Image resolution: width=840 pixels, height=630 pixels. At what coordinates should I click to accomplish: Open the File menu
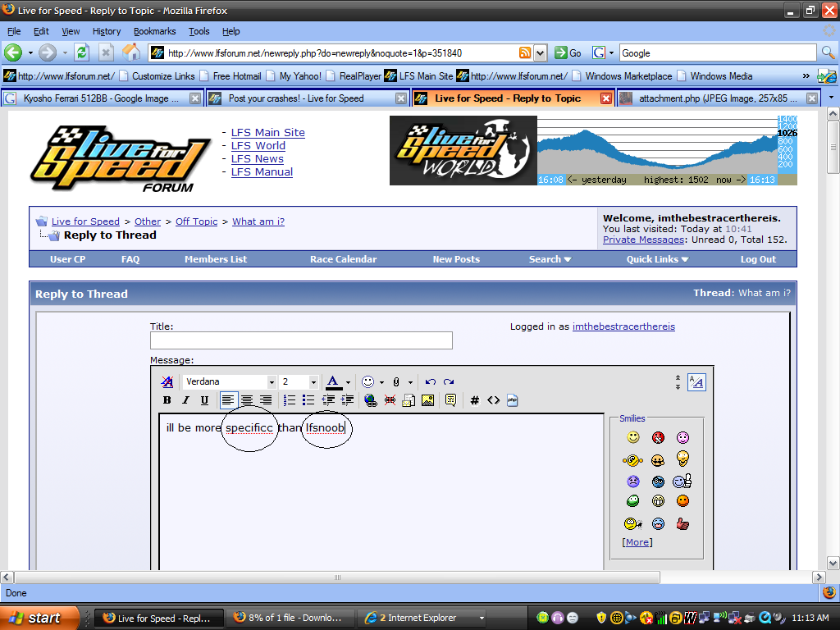(14, 31)
